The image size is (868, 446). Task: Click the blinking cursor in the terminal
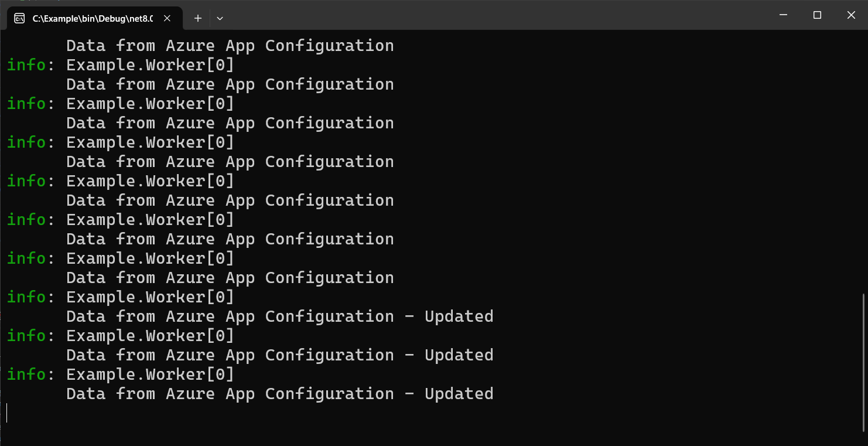[8, 413]
